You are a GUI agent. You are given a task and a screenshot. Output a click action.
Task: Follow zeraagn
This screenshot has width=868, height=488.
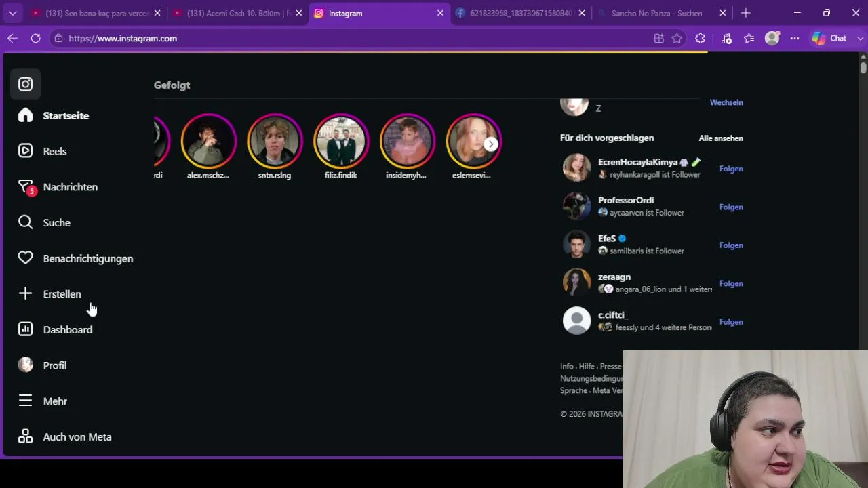pos(731,284)
